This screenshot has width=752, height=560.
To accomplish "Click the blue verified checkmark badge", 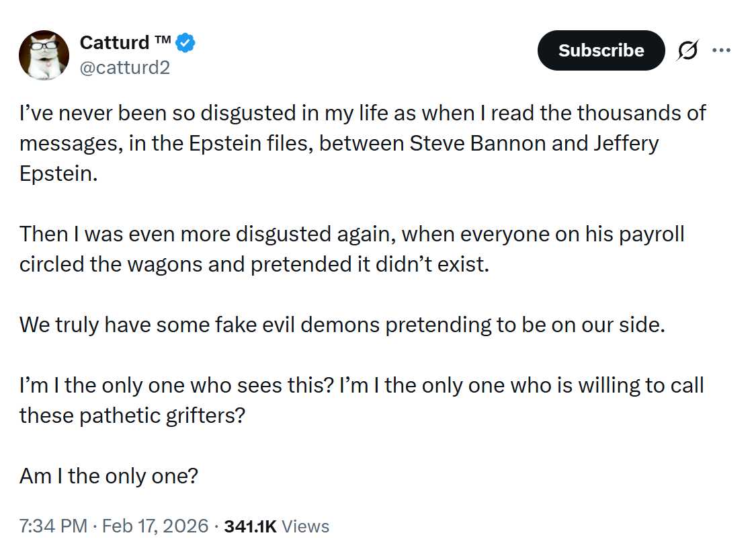I will pos(185,44).
